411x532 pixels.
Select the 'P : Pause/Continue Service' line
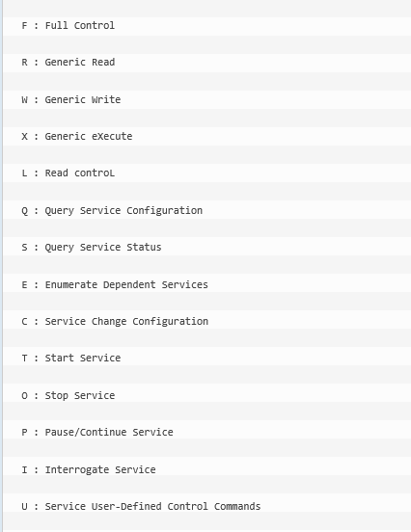(x=206, y=432)
